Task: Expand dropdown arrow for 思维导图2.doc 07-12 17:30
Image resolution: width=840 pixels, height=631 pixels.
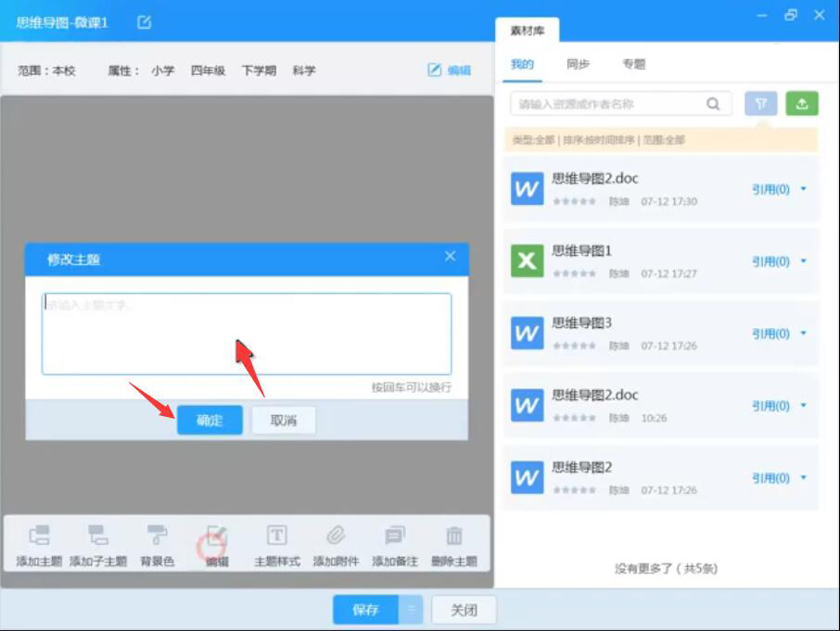Action: point(804,189)
